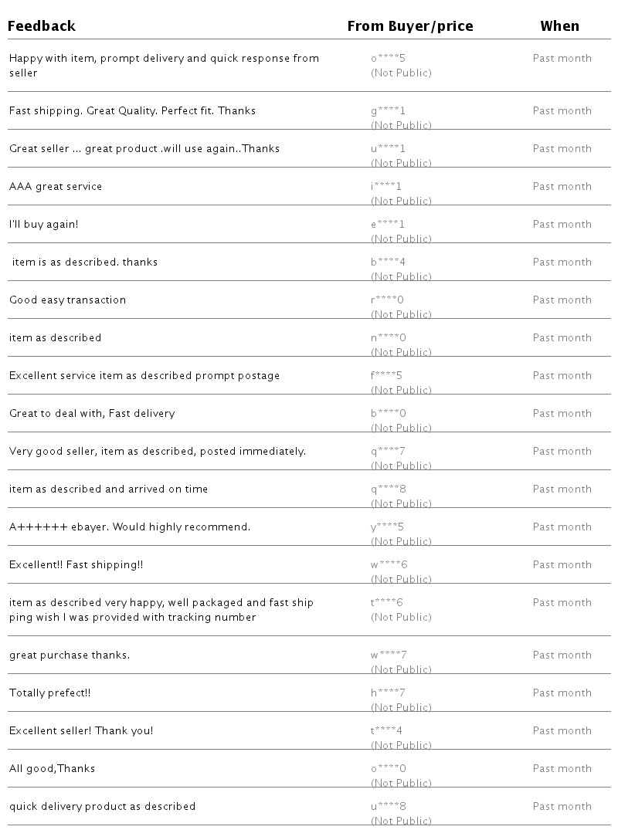Viewport: 618px width, 840px height.
Task: Select the "I'll buy again!" feedback text
Action: click(x=44, y=224)
